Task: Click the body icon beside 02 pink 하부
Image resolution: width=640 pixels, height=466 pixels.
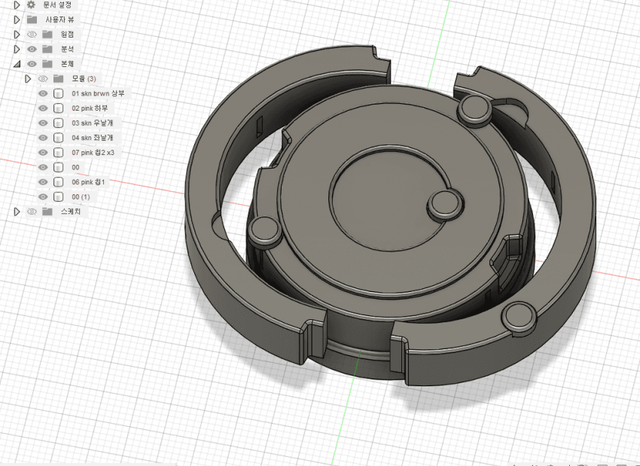Action: click(59, 108)
